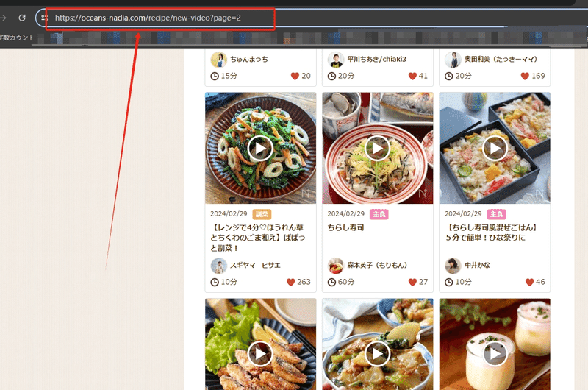Click the browser reload button
Viewport: 588px width, 390px height.
tap(22, 18)
